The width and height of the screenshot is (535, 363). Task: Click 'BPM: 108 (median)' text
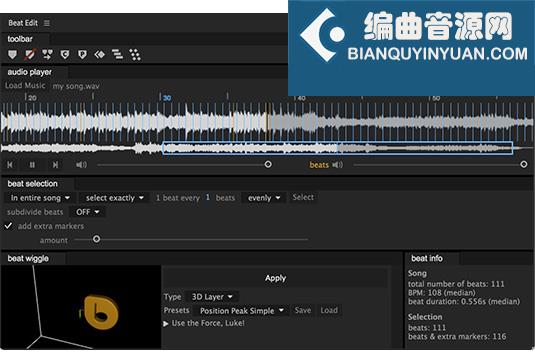tap(442, 293)
